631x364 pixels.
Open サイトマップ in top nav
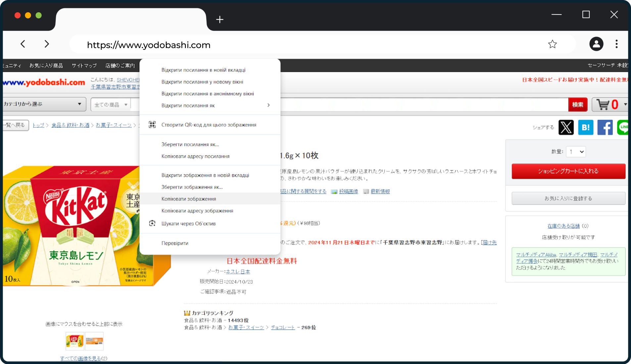coord(84,65)
